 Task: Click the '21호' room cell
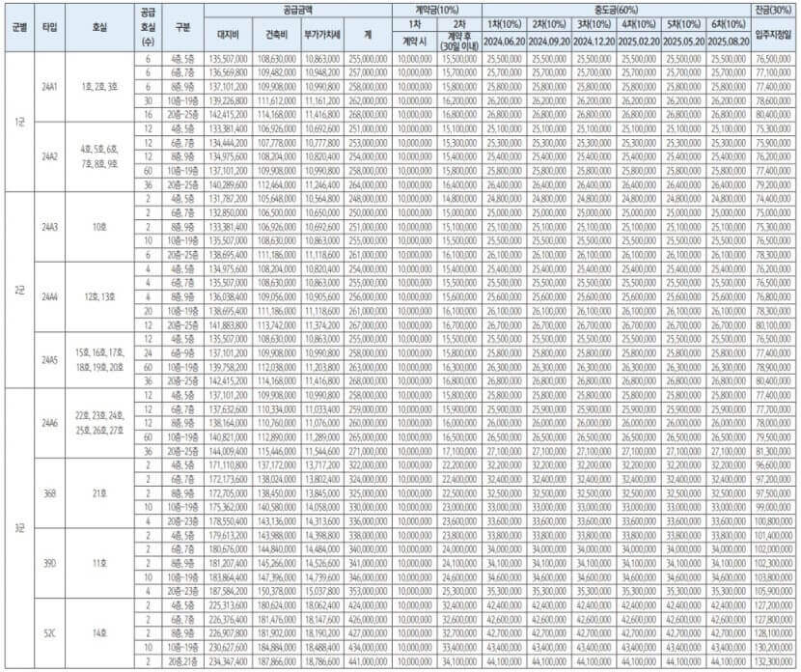(99, 493)
